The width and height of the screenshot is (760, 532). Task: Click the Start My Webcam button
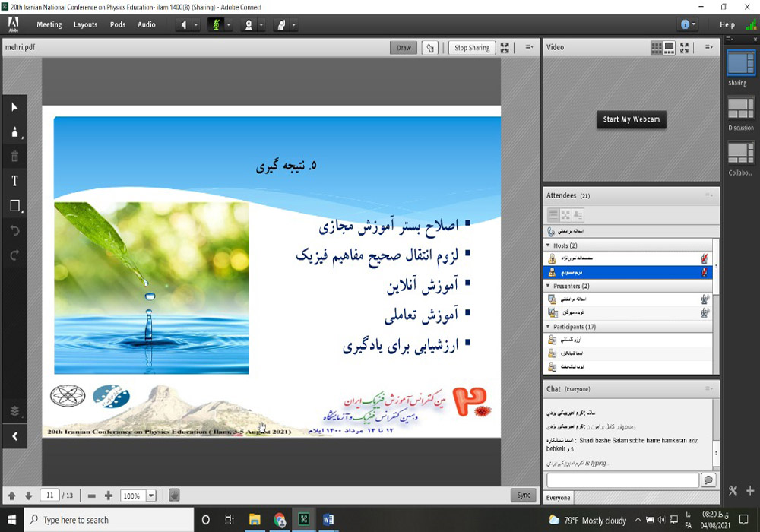pos(631,119)
